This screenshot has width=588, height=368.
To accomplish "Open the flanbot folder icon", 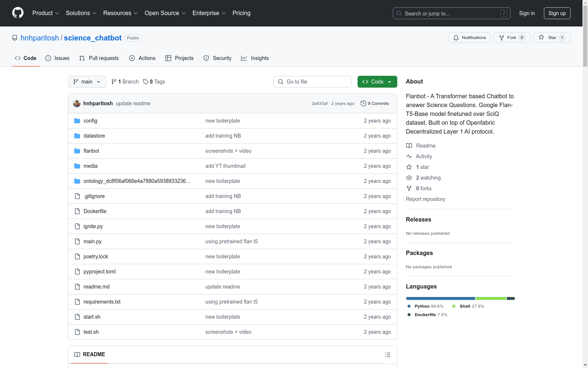I will 77,151.
